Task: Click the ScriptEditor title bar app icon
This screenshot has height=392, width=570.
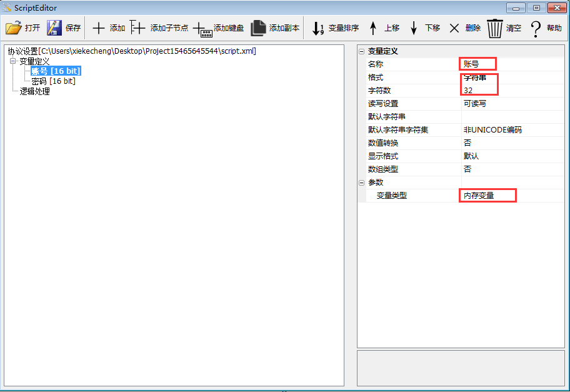Action: (x=7, y=8)
